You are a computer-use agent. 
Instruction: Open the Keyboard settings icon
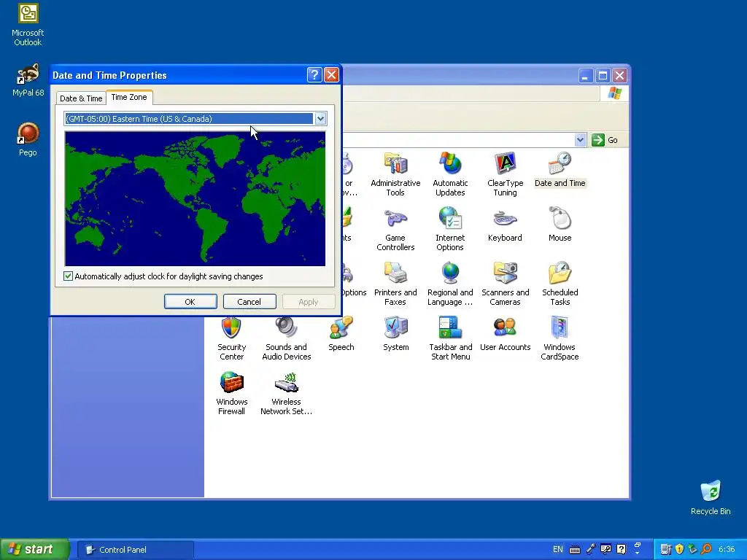pos(505,225)
